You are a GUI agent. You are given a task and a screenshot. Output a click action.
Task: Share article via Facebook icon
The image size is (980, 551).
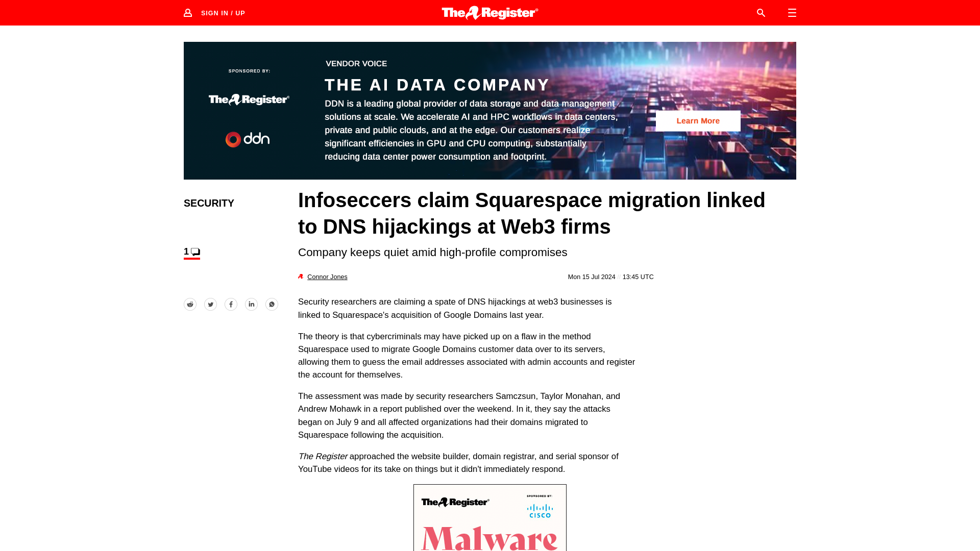coord(231,304)
